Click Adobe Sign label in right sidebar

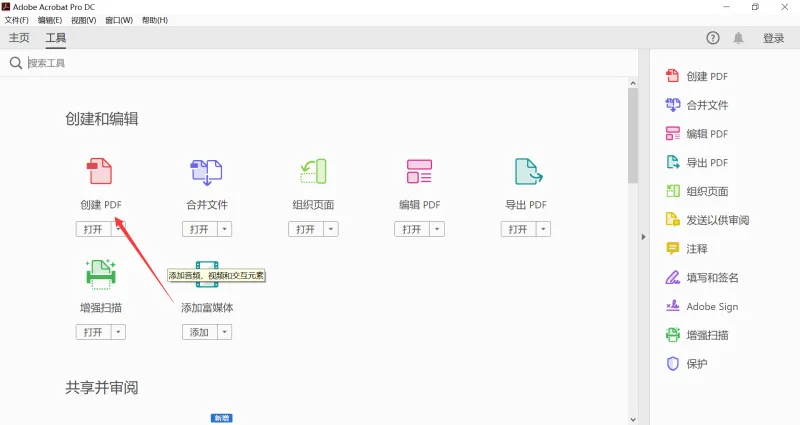(x=712, y=306)
